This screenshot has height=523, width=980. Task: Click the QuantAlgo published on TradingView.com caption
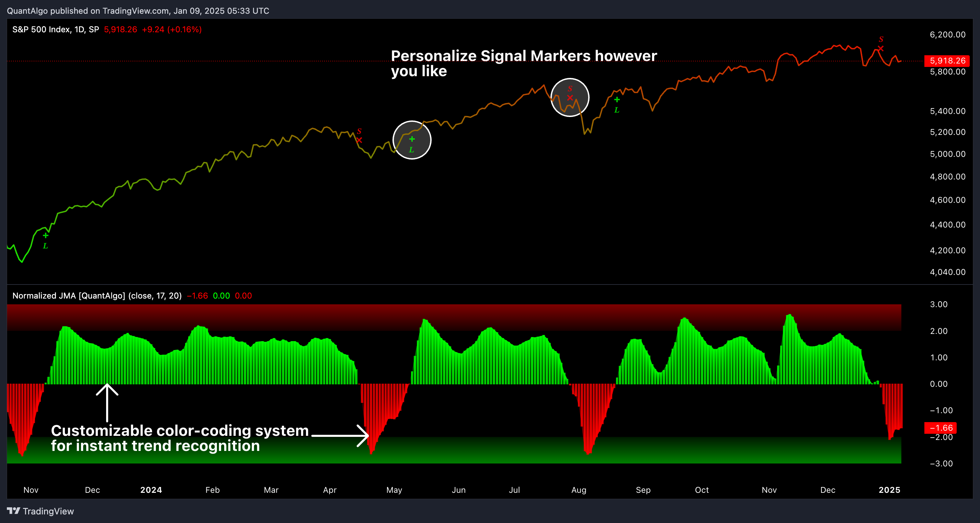point(138,11)
